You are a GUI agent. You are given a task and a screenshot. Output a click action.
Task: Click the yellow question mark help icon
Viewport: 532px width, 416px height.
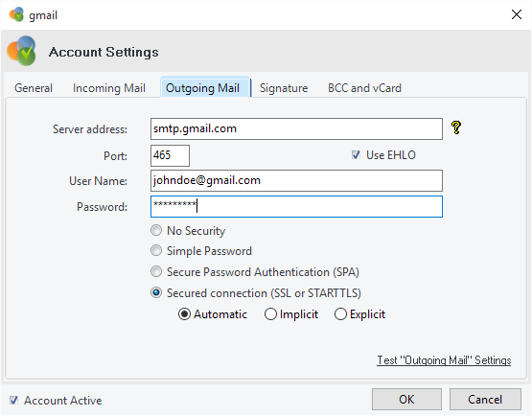pyautogui.click(x=456, y=127)
